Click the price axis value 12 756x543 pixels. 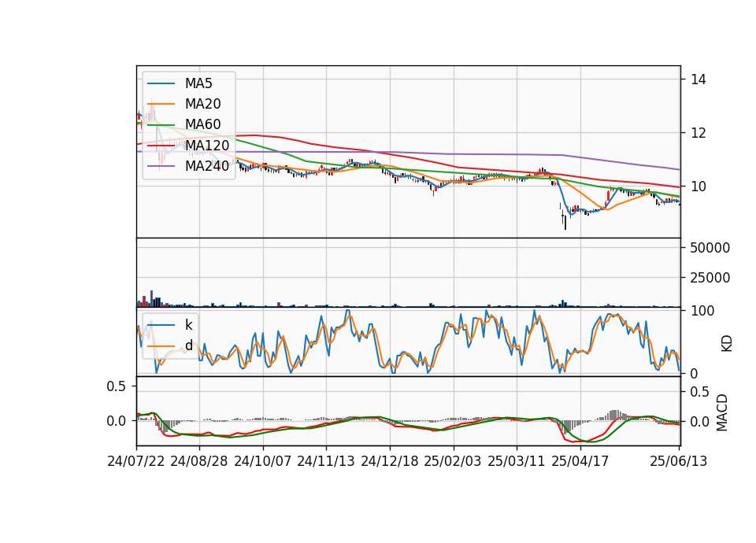[x=699, y=133]
